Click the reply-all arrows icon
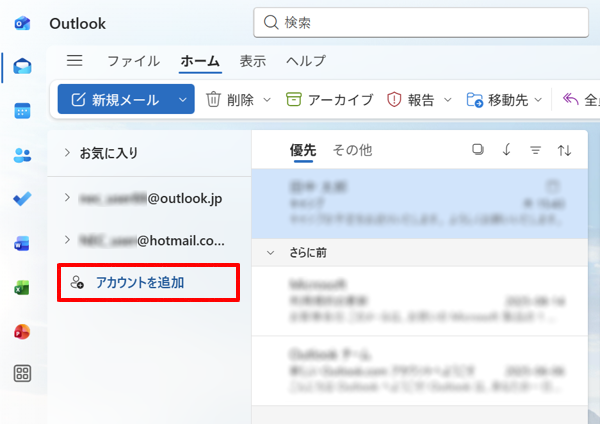600x424 pixels. pyautogui.click(x=570, y=99)
